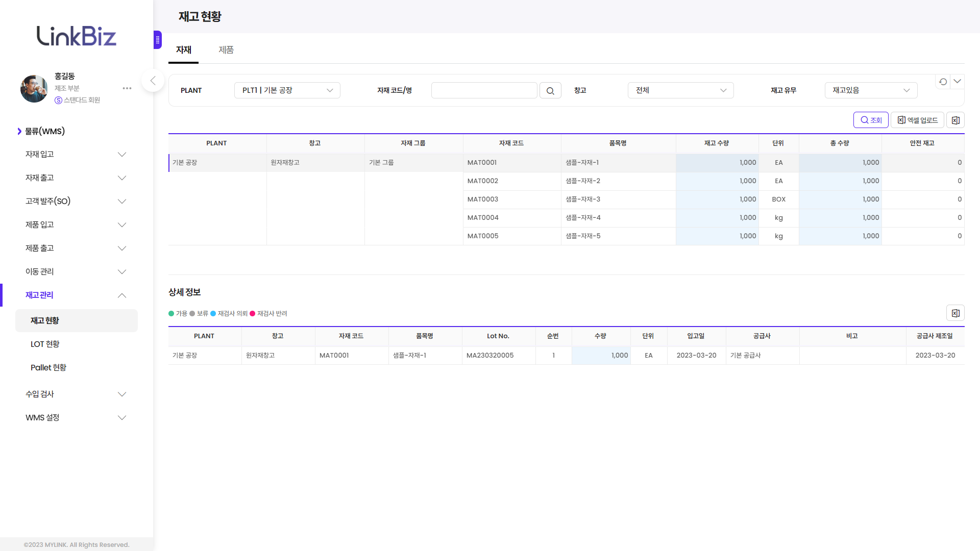The height and width of the screenshot is (551, 980).
Task: Click the 조회 search button
Action: point(871,120)
